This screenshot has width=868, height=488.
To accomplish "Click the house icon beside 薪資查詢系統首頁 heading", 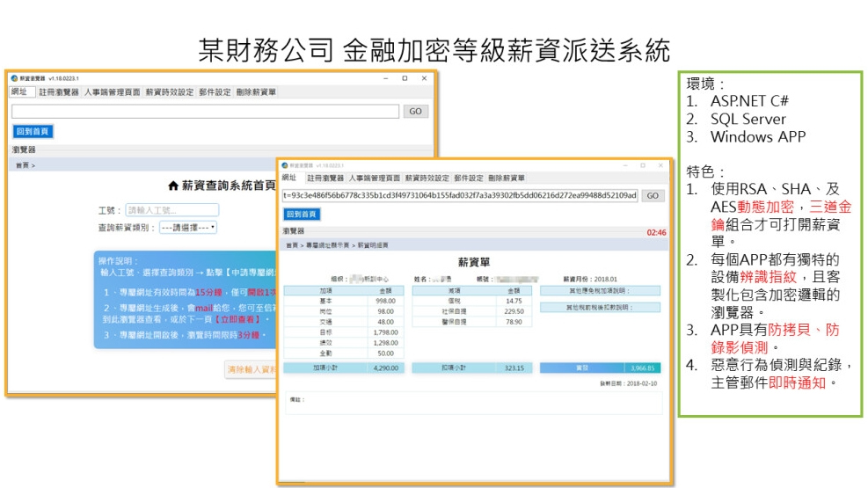I will [x=173, y=186].
